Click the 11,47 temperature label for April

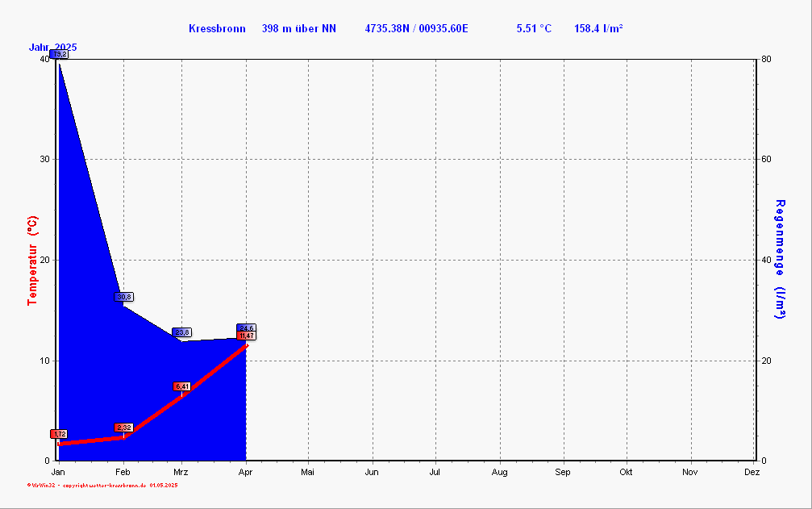click(x=247, y=336)
